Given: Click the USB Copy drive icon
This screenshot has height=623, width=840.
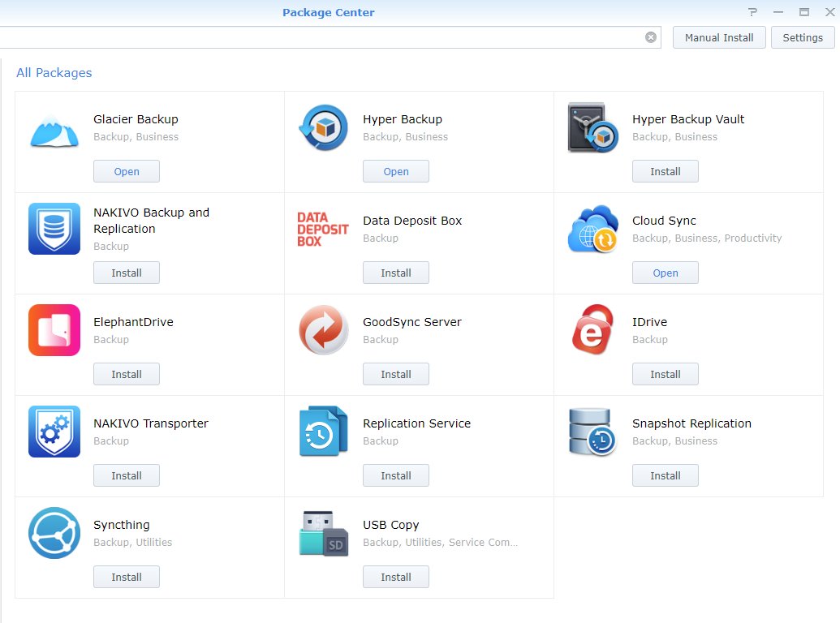Looking at the screenshot, I should pyautogui.click(x=324, y=534).
